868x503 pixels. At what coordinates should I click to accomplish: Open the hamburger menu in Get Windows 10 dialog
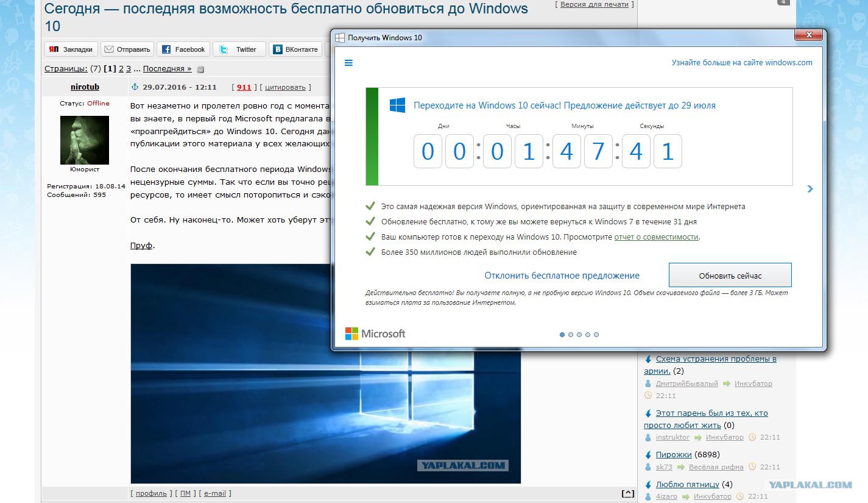click(348, 63)
